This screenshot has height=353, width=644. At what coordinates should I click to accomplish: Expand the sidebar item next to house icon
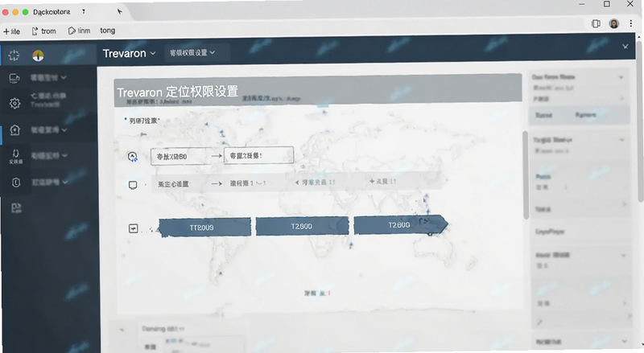point(64,129)
